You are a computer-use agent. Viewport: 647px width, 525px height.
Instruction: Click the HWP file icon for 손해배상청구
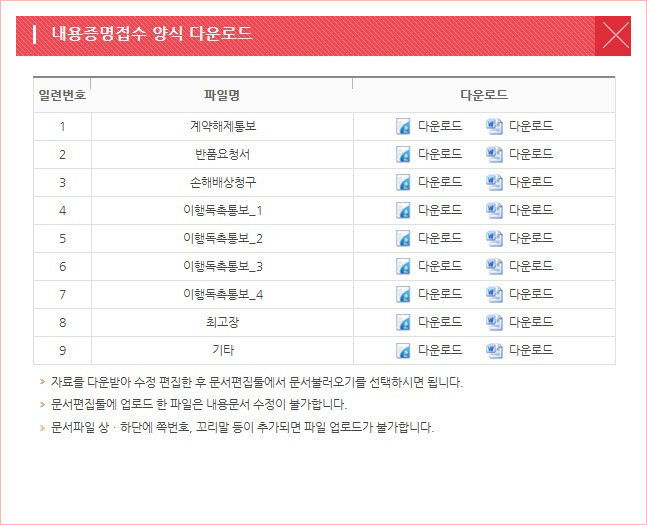(x=403, y=182)
